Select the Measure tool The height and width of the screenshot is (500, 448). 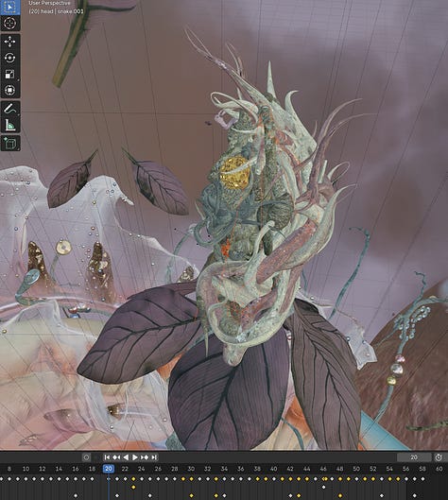tap(9, 125)
